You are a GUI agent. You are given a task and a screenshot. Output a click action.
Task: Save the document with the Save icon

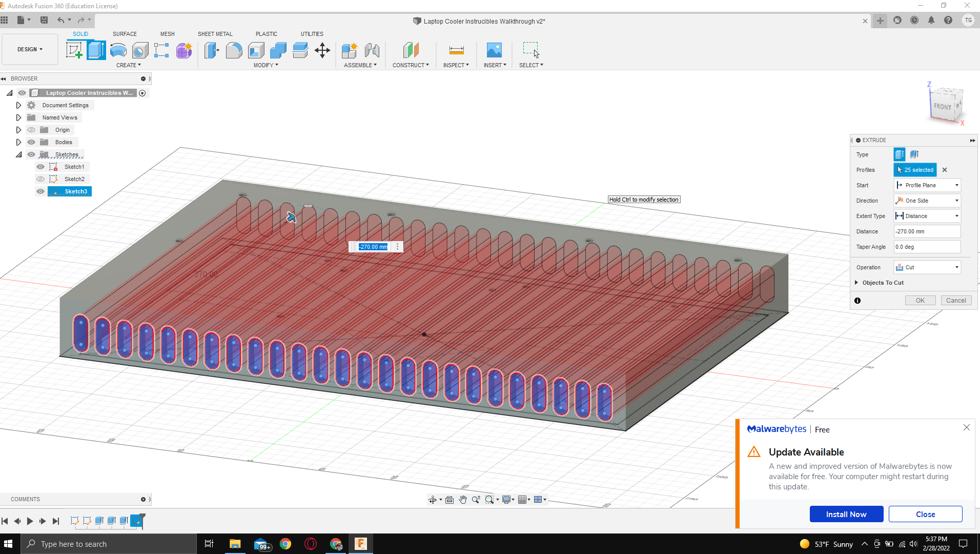click(x=44, y=20)
